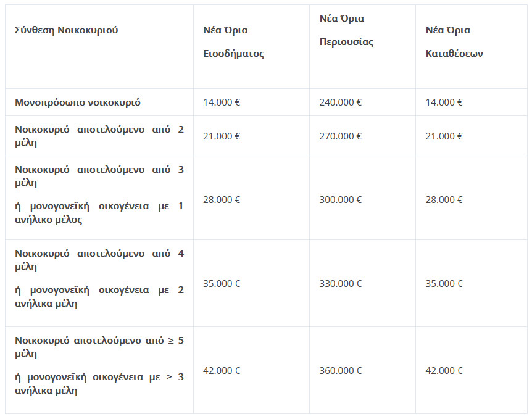Click the 'Νέα Όρια Εισοδήματος' column header
532x419 pixels.
click(233, 42)
